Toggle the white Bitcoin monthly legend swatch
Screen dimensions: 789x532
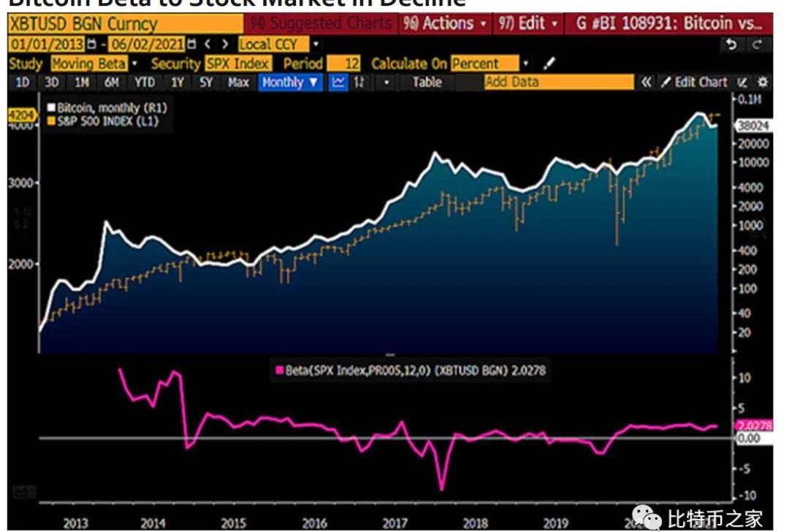(51, 107)
